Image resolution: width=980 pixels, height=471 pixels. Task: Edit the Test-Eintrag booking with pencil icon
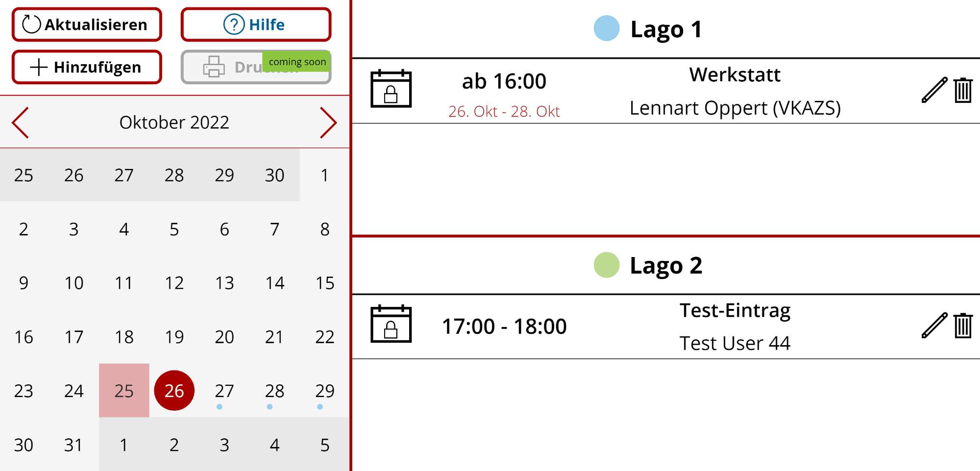tap(934, 326)
